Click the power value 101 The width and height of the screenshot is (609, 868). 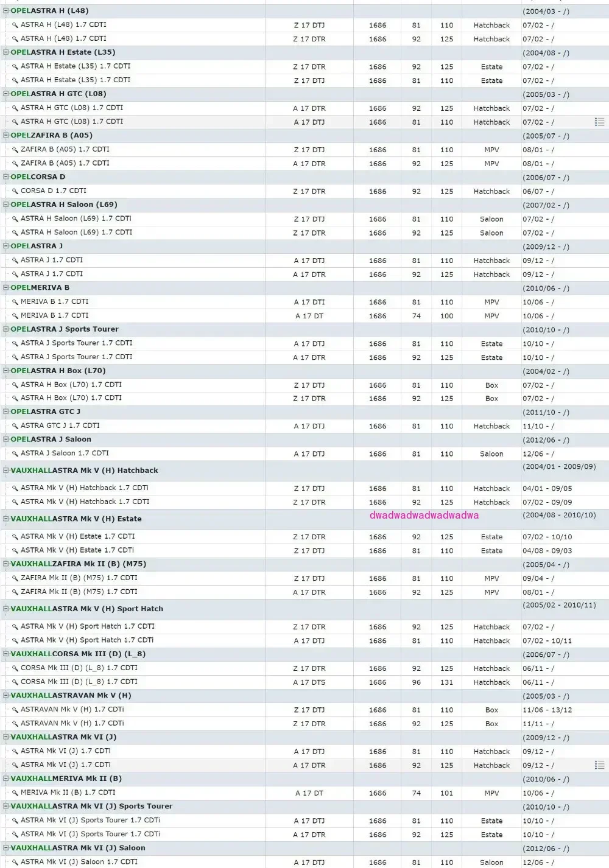pos(447,793)
